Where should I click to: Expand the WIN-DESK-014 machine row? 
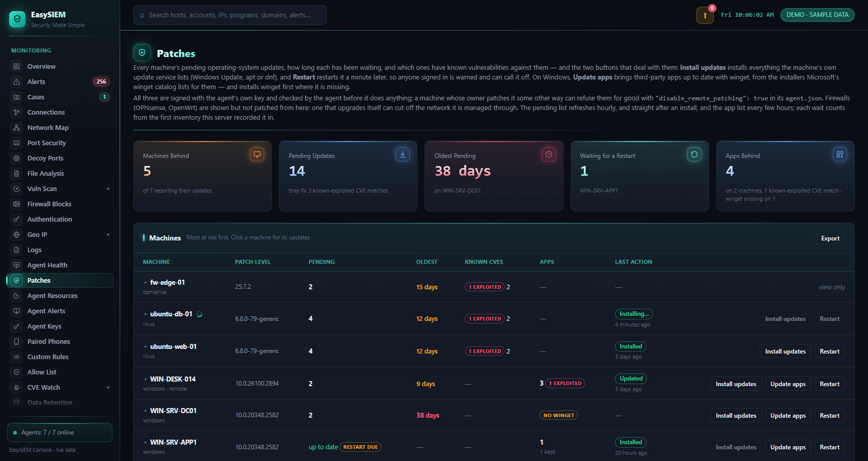tap(146, 379)
